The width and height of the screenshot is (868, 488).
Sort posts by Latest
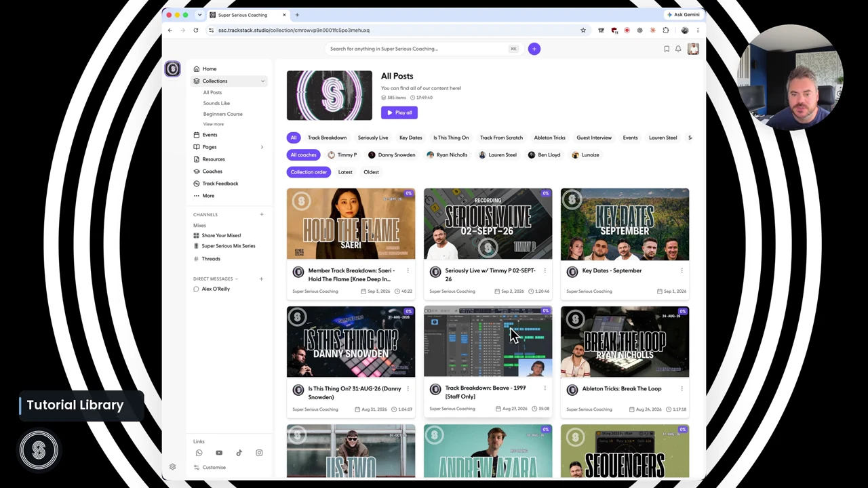(x=345, y=172)
